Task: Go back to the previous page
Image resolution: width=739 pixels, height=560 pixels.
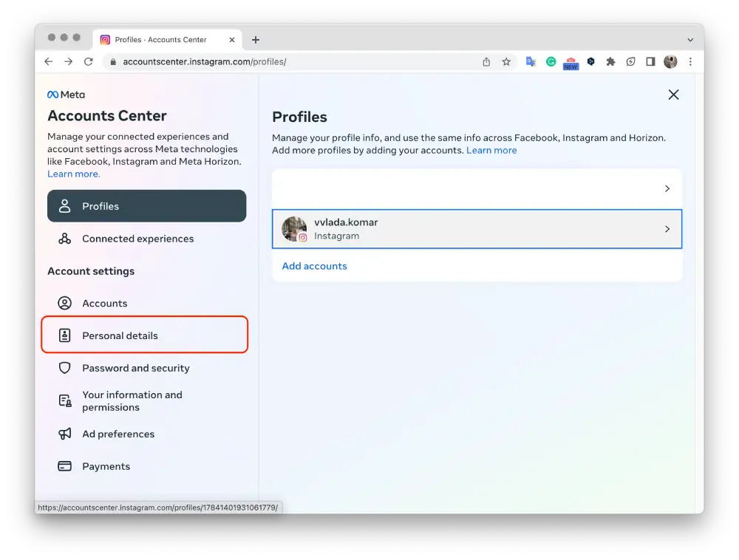Action: pos(49,62)
